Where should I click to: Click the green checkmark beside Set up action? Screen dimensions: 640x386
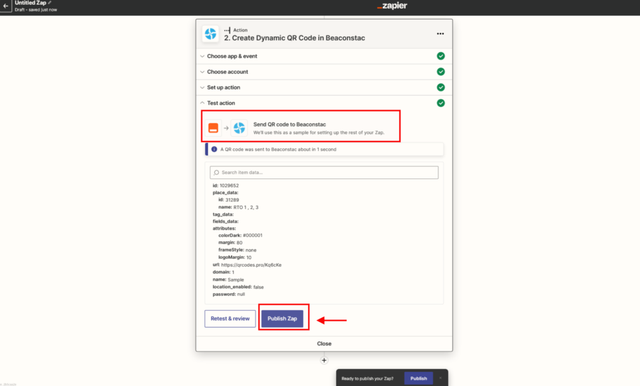click(441, 87)
